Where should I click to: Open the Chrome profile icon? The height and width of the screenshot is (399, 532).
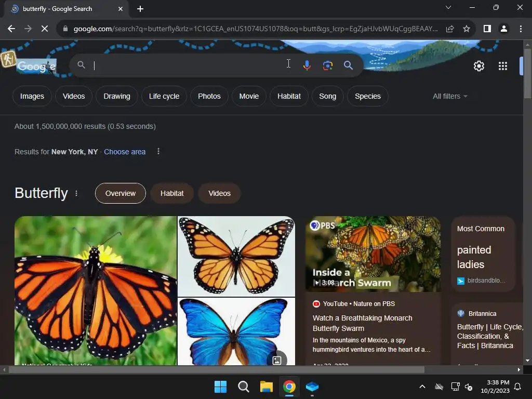(504, 29)
